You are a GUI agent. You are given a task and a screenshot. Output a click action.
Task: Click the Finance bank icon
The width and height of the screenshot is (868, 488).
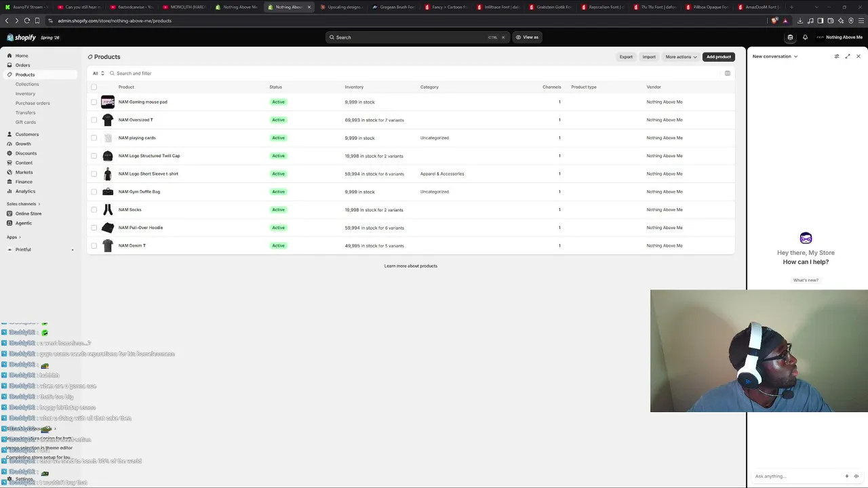pyautogui.click(x=9, y=182)
